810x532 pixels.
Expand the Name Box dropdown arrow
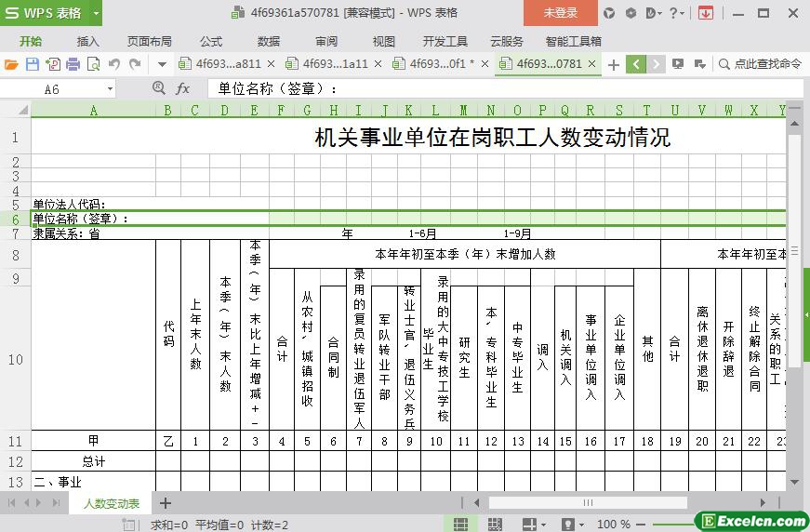110,88
